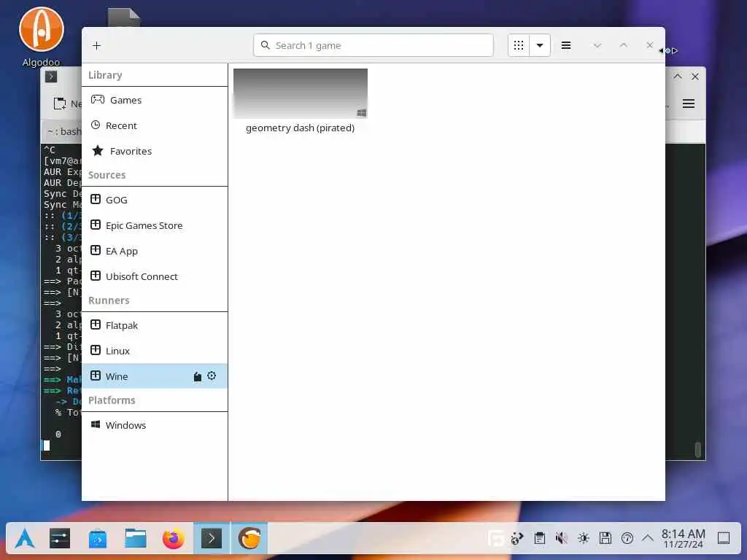Click the terminal window app icon
This screenshot has height=560, width=747.
[51, 77]
